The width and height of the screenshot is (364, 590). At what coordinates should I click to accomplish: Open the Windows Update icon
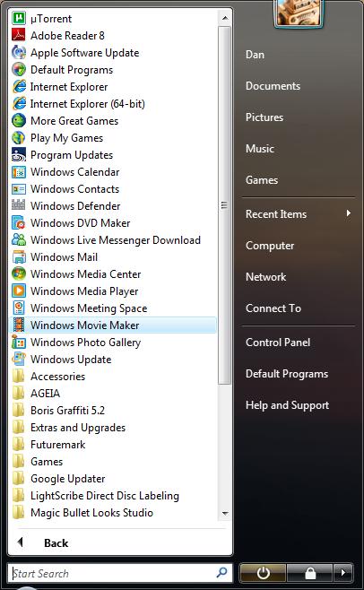click(19, 359)
